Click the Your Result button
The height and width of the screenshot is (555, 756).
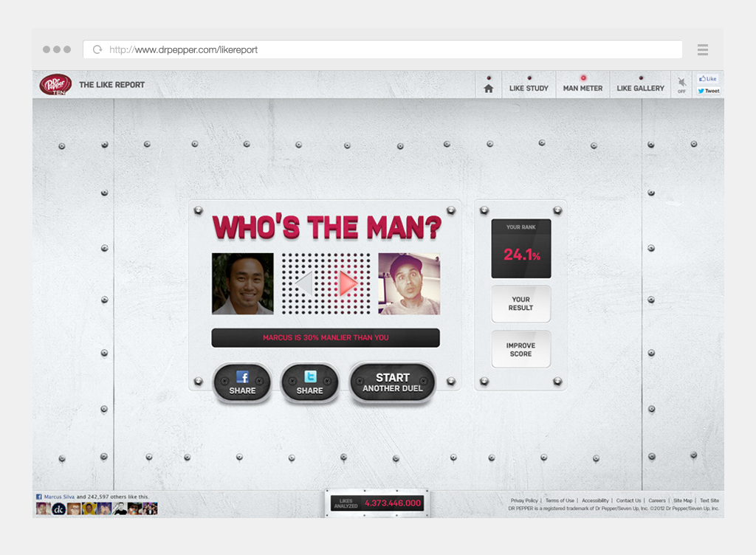tap(520, 304)
